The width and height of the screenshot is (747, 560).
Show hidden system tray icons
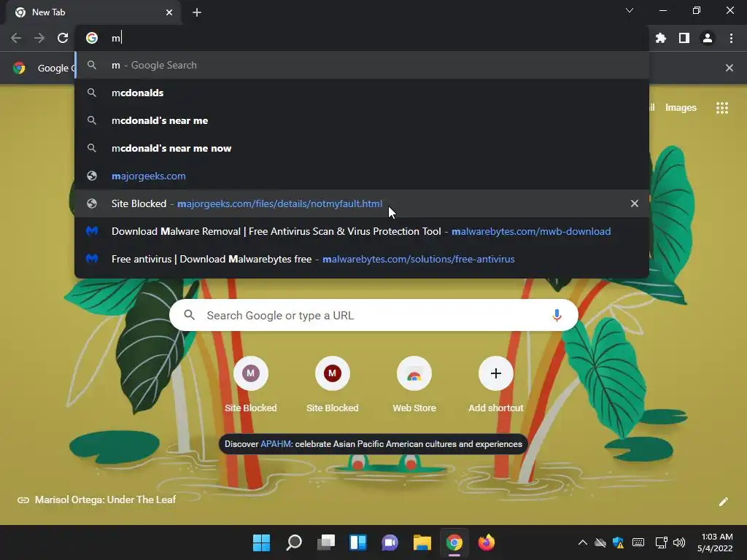coord(583,542)
